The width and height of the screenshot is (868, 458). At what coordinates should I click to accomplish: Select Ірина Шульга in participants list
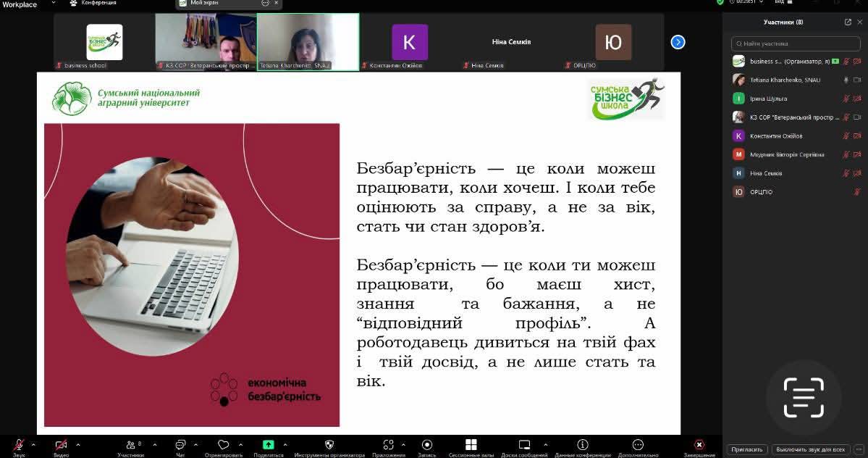796,99
